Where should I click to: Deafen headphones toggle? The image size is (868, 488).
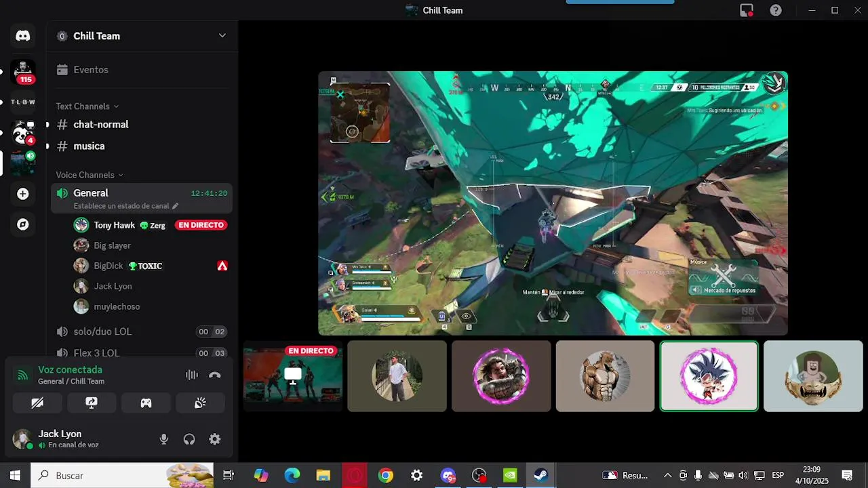[189, 439]
